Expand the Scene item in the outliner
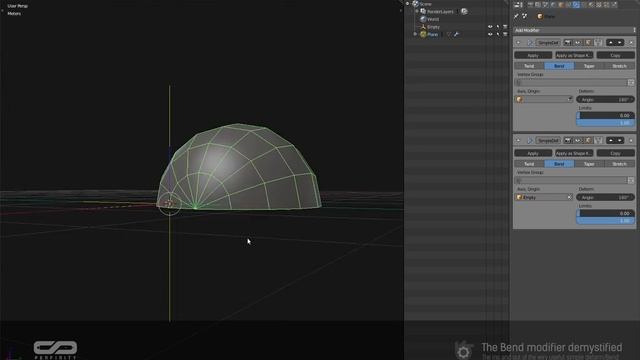This screenshot has width=640, height=360. click(407, 4)
